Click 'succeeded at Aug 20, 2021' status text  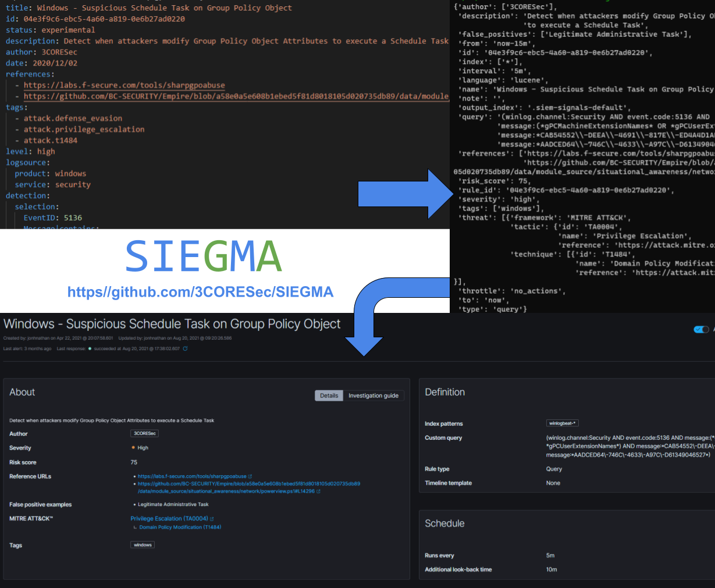click(x=137, y=349)
